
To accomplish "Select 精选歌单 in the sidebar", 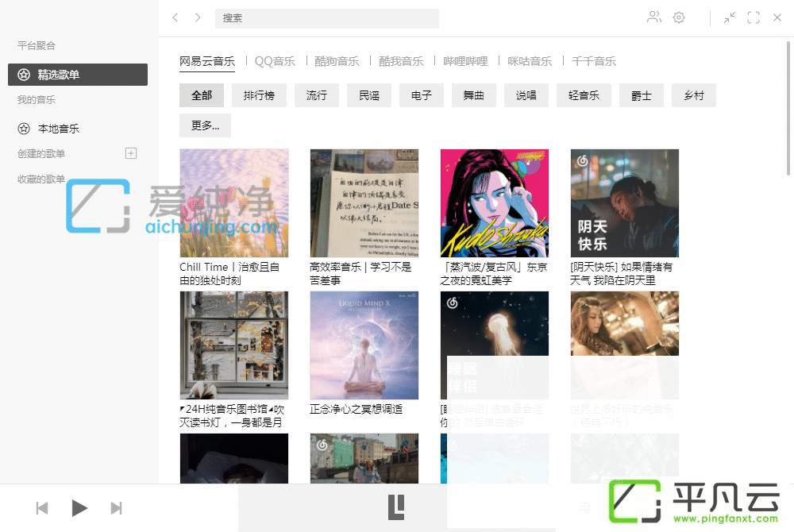I will click(x=78, y=75).
